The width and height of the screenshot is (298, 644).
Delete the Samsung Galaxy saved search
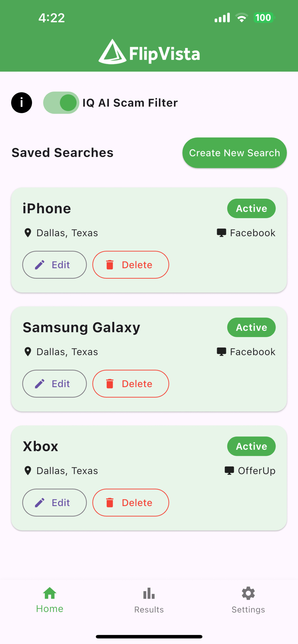click(130, 384)
